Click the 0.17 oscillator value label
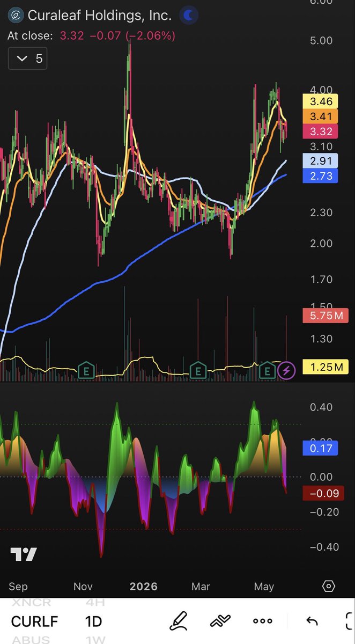The height and width of the screenshot is (644, 355). tap(322, 448)
